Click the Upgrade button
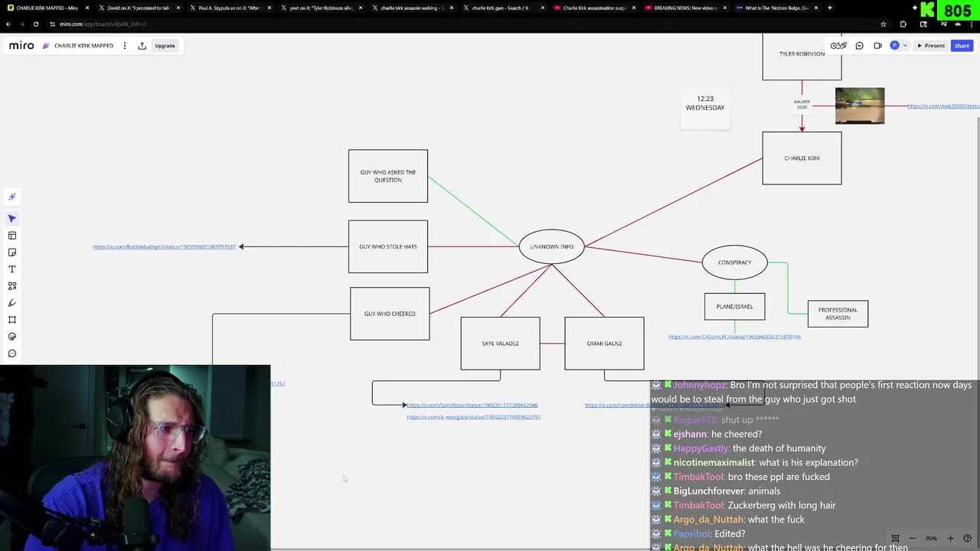Viewport: 980px width, 551px height. (165, 46)
